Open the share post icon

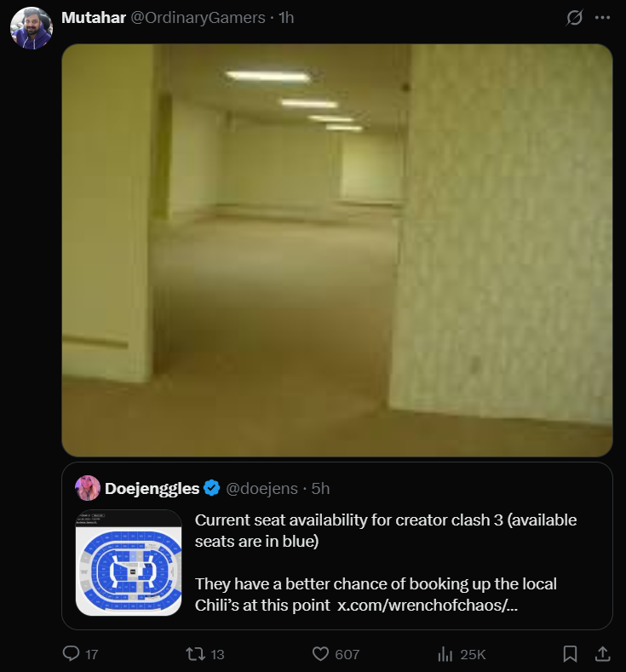pos(602,653)
